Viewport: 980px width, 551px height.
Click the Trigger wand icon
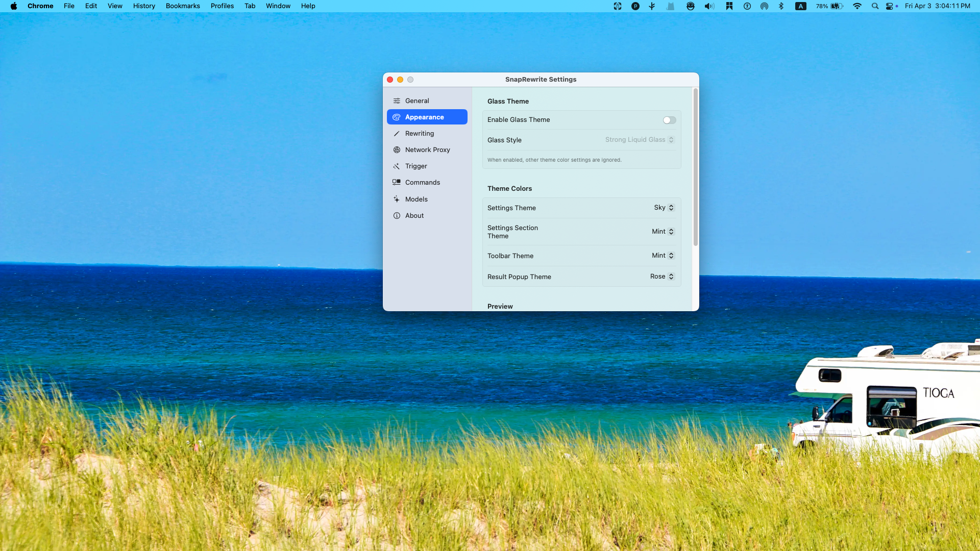pyautogui.click(x=397, y=166)
